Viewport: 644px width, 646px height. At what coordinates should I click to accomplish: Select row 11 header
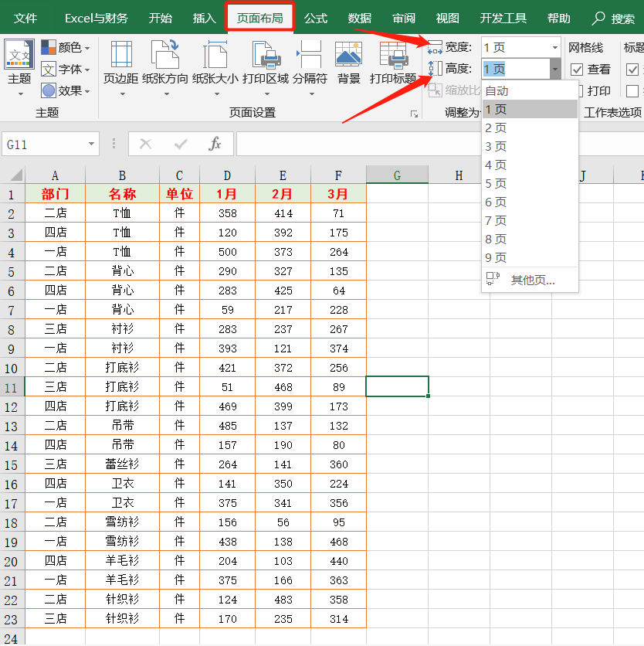point(12,387)
